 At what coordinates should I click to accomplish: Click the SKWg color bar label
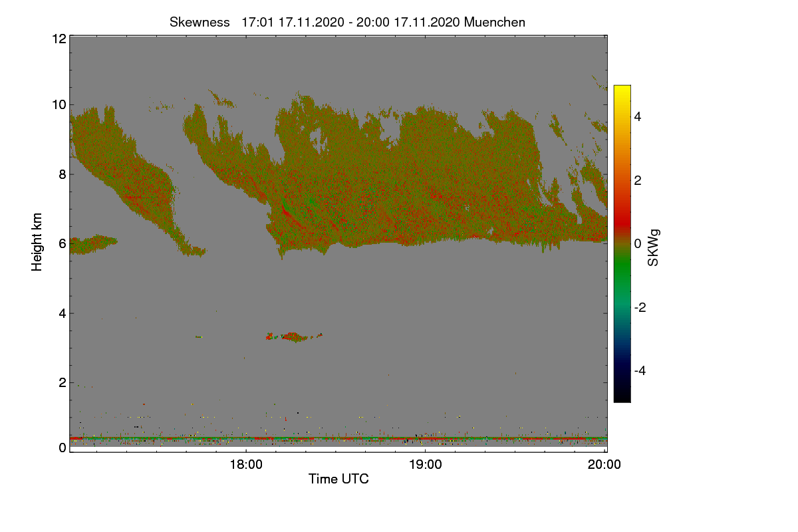coord(654,247)
